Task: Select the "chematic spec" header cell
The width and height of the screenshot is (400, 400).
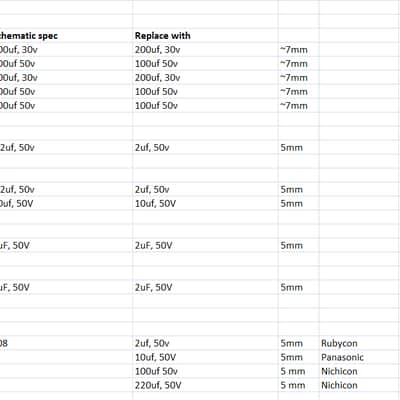Action: tap(66, 35)
